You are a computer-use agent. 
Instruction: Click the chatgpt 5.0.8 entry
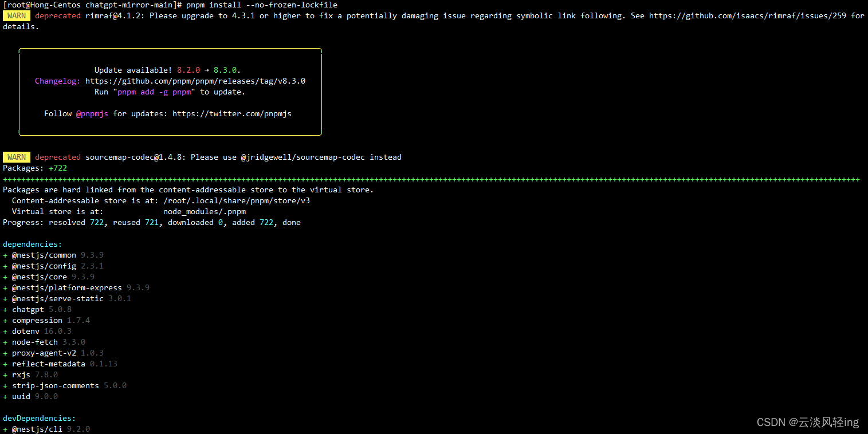[37, 309]
